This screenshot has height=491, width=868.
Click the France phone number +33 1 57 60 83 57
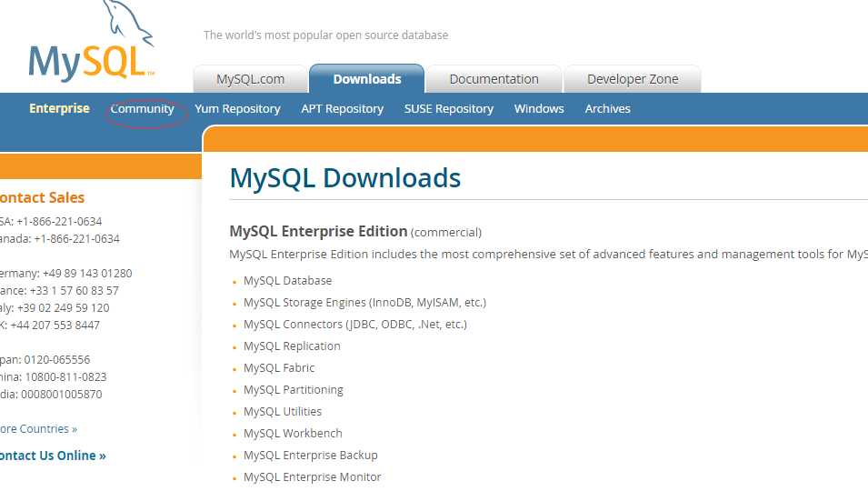click(x=75, y=291)
